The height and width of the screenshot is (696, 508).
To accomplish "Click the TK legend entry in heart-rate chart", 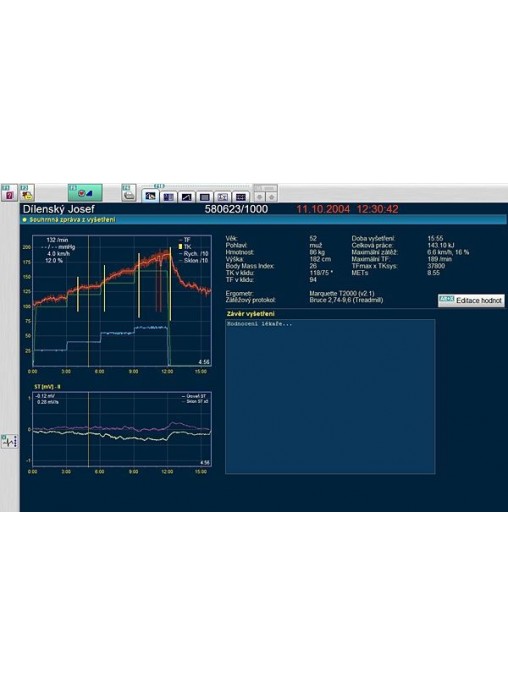I will [185, 246].
